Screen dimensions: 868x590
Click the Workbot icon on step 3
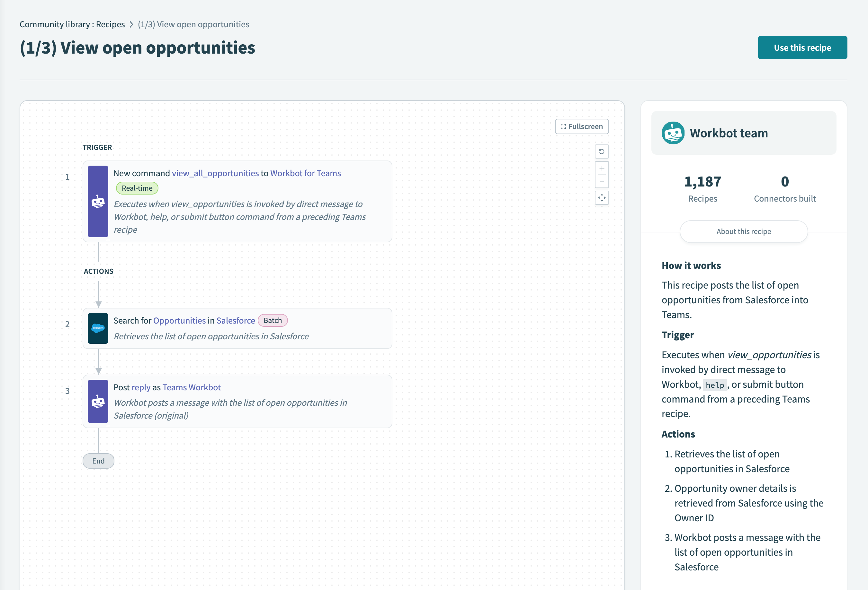click(98, 402)
